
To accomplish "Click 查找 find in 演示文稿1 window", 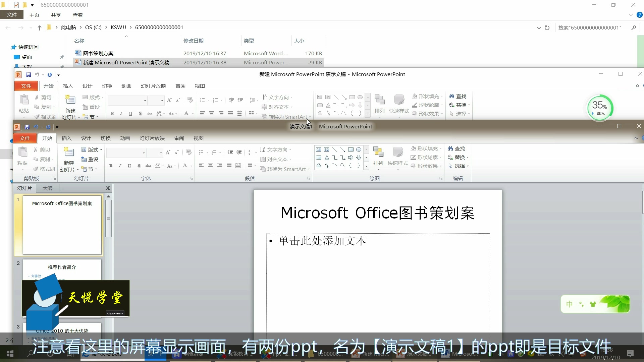I will point(457,148).
